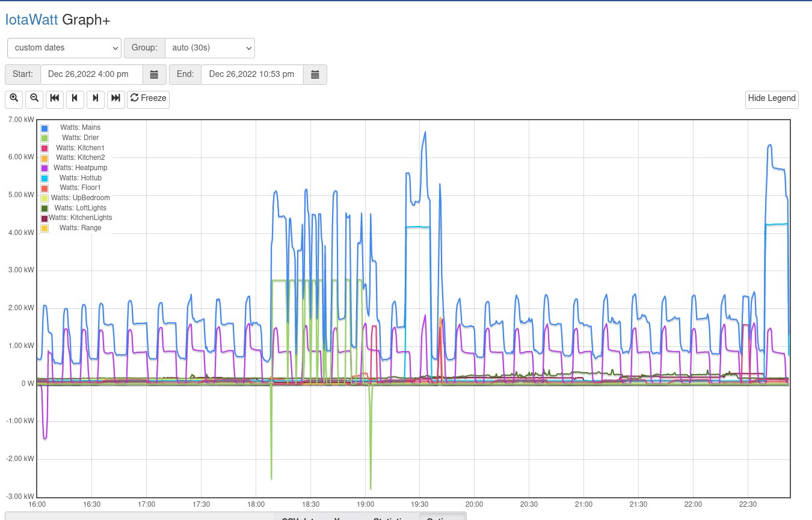Zoom in on the graph

tap(14, 99)
